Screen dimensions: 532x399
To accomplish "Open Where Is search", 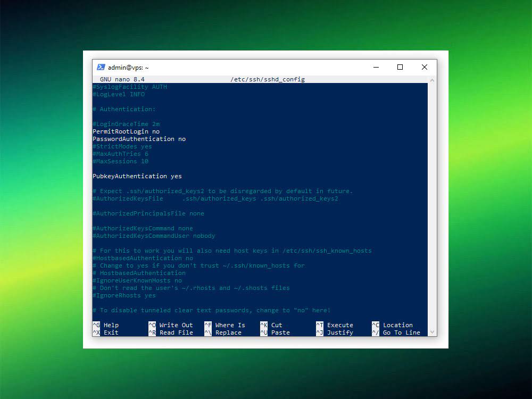I will (226, 325).
